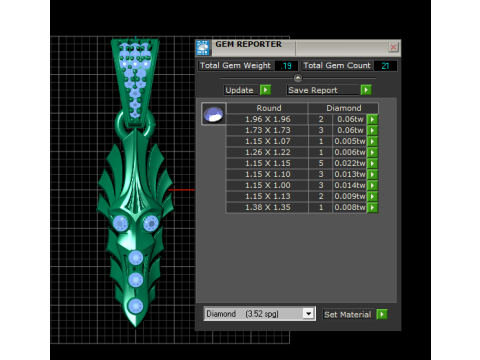480x360 pixels.
Task: Click the Save Report button label
Action: 323,90
